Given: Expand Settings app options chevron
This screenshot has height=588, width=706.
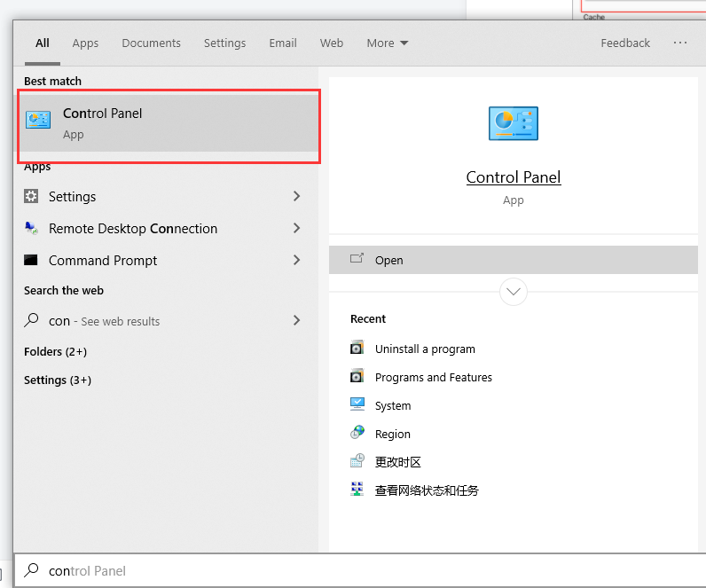Looking at the screenshot, I should click(296, 196).
